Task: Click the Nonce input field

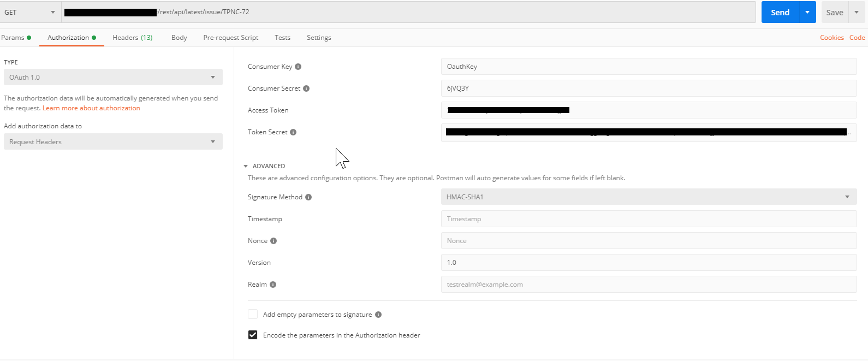Action: click(649, 241)
